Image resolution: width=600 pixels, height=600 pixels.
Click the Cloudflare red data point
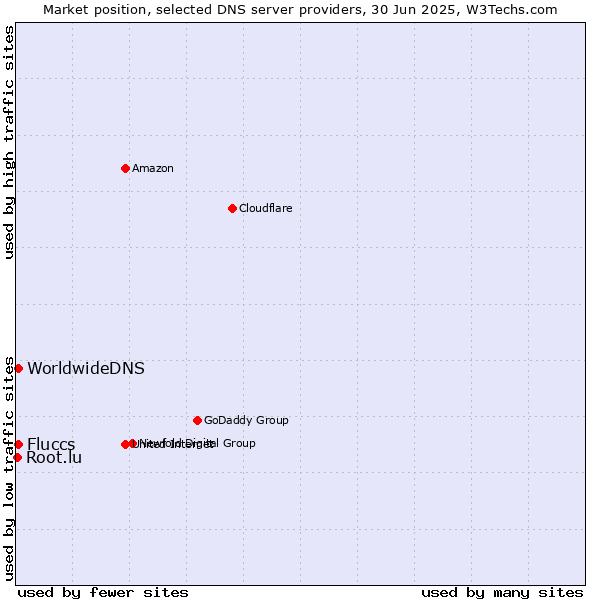tap(232, 209)
